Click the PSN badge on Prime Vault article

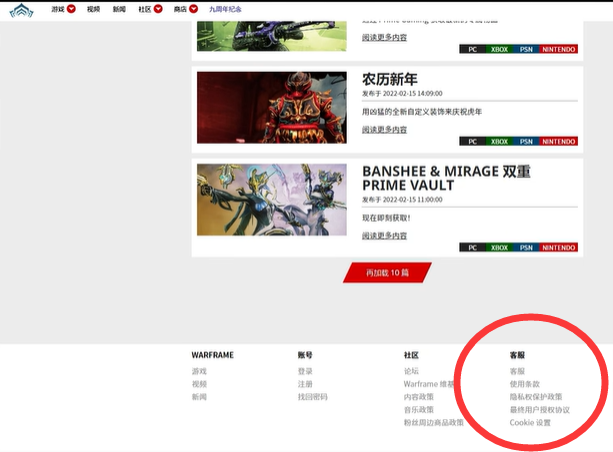pos(526,248)
